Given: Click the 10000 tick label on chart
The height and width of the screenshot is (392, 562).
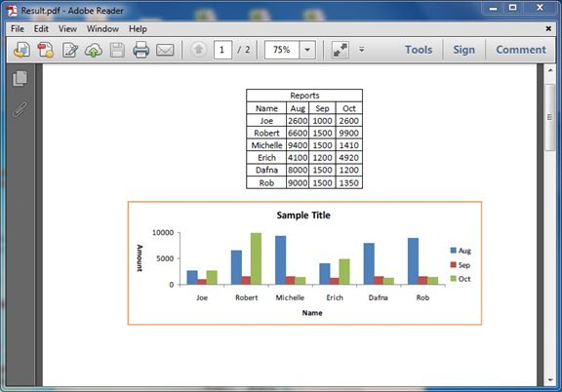Looking at the screenshot, I should (x=163, y=232).
